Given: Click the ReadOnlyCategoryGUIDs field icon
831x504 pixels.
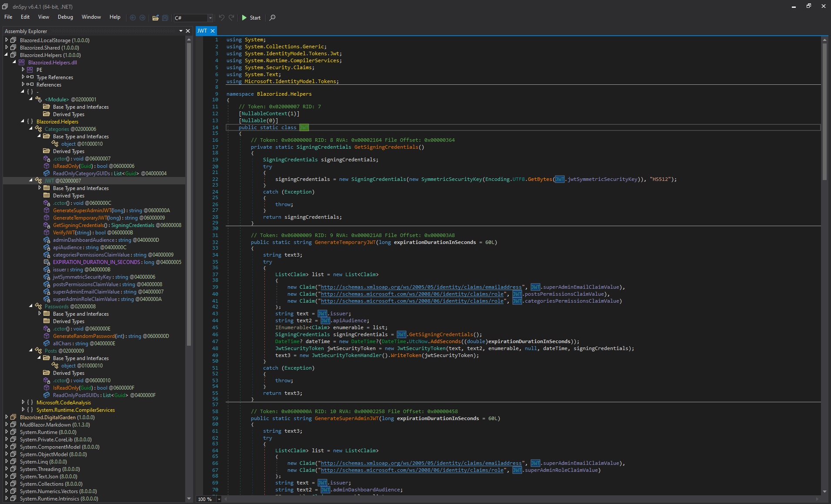Looking at the screenshot, I should pyautogui.click(x=47, y=173).
